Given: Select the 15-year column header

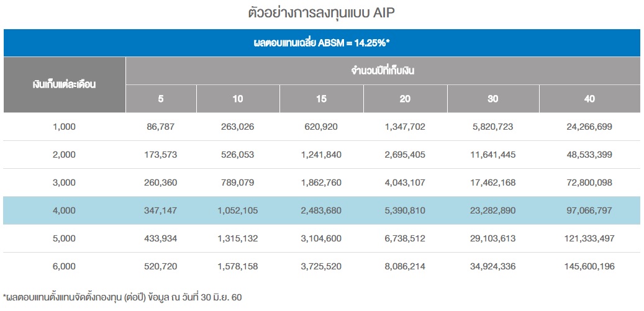Looking at the screenshot, I should point(322,99).
